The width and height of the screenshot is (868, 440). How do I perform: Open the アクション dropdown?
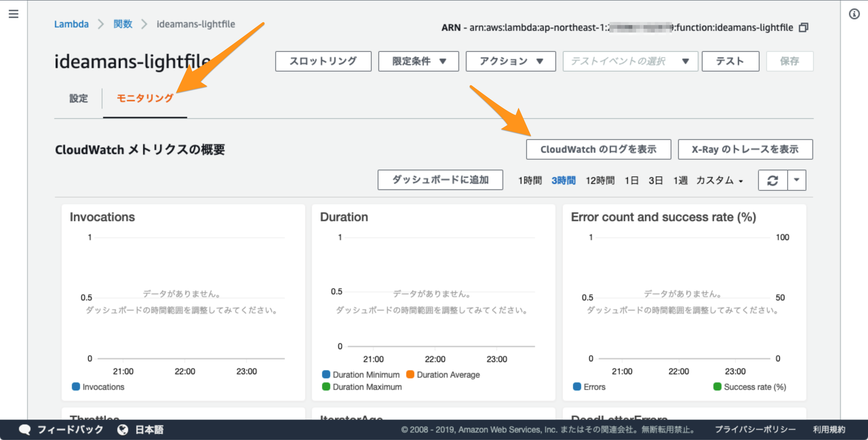tap(511, 61)
